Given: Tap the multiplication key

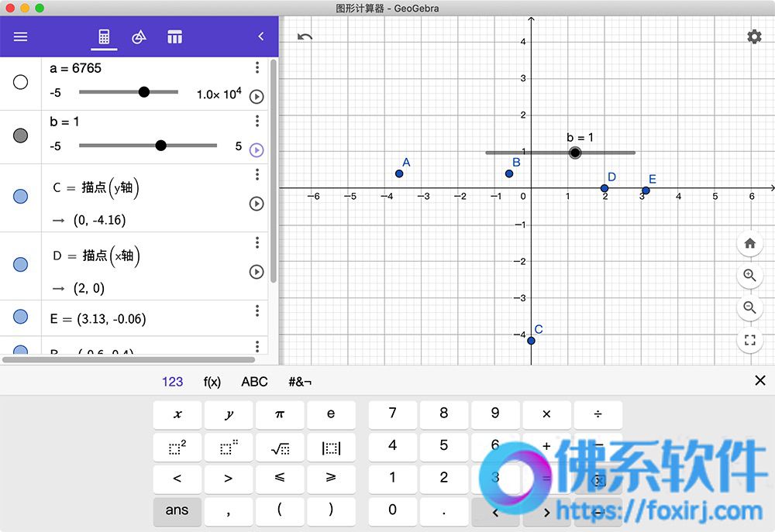Looking at the screenshot, I should pyautogui.click(x=546, y=414).
